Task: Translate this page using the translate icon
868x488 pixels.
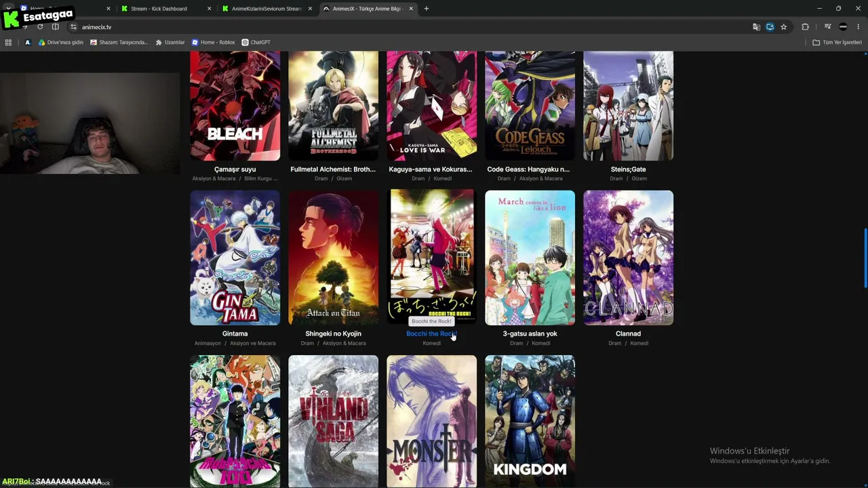Action: coord(756,27)
